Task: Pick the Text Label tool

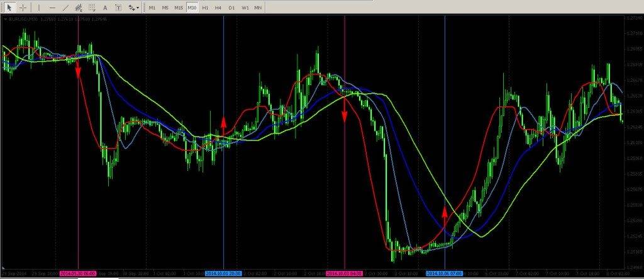Action: click(x=118, y=8)
